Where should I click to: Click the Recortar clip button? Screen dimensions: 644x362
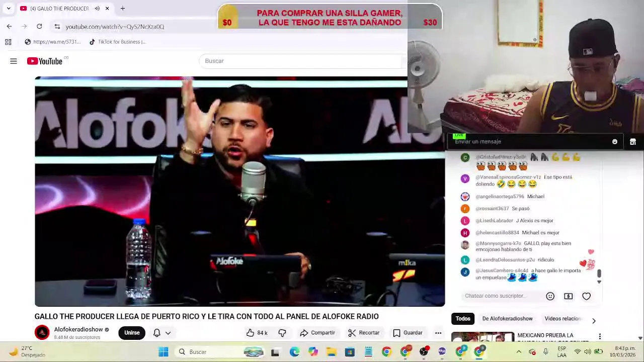click(x=364, y=333)
